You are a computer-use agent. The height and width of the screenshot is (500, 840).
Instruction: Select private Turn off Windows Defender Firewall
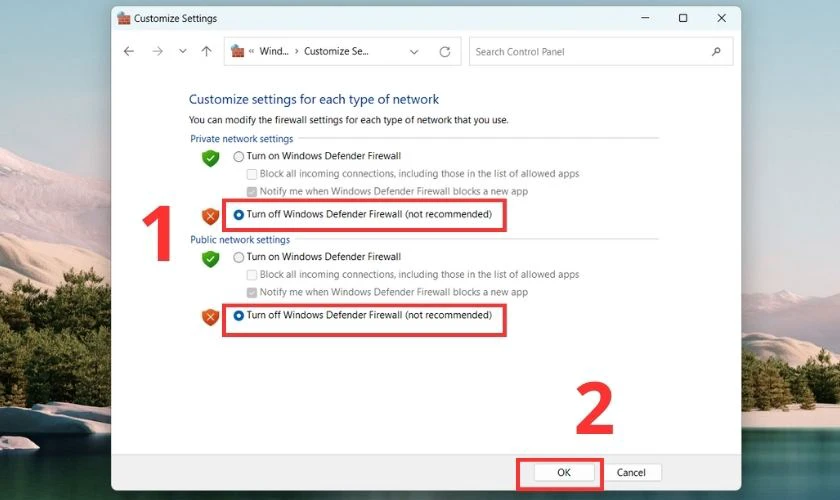(x=238, y=214)
